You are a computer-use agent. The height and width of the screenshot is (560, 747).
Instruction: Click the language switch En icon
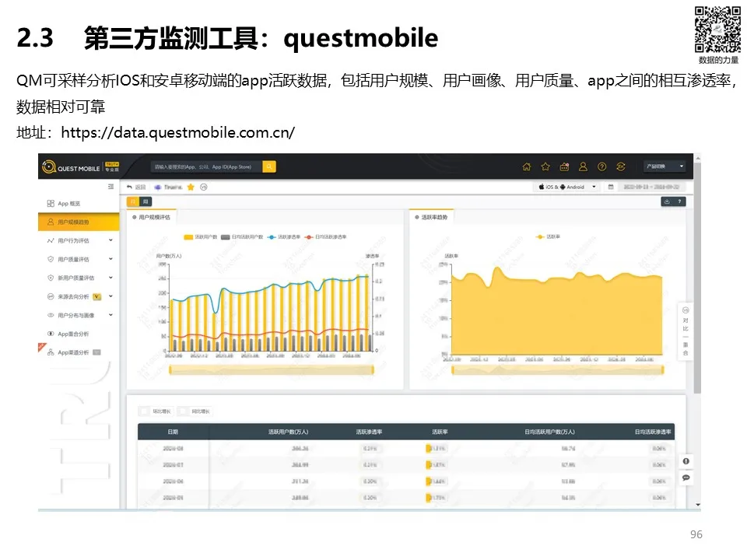[x=621, y=166]
